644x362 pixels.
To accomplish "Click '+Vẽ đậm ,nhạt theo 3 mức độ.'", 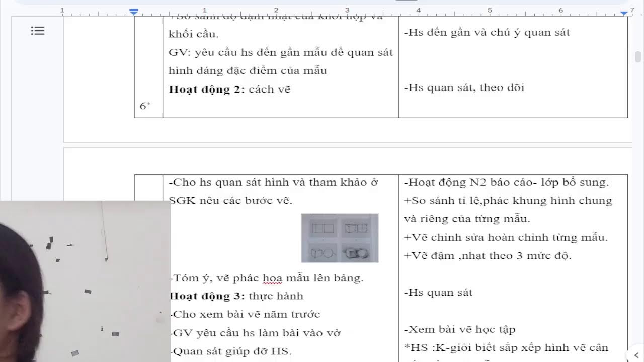I will tap(488, 256).
